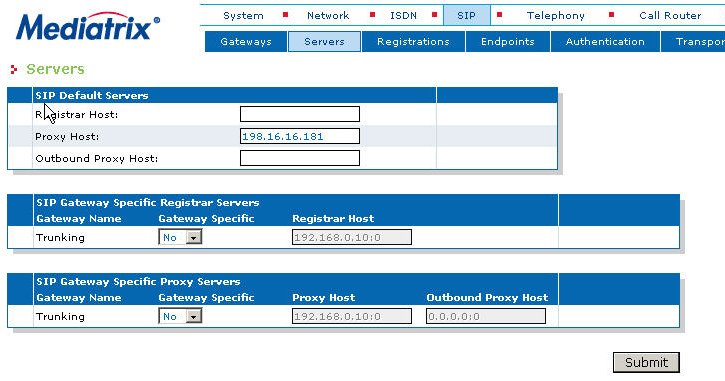Image resolution: width=725 pixels, height=381 pixels.
Task: Click the 'SIP Default Servers' header text
Action: click(92, 95)
